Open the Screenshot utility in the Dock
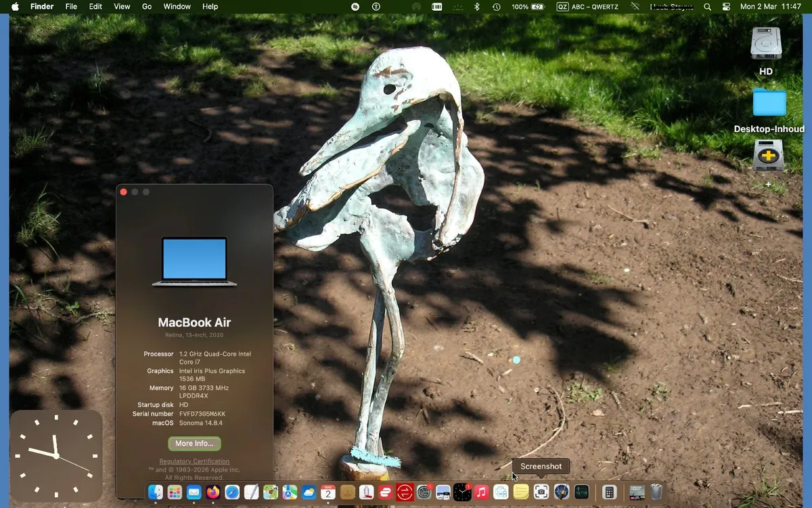The image size is (812, 508). pos(541,492)
